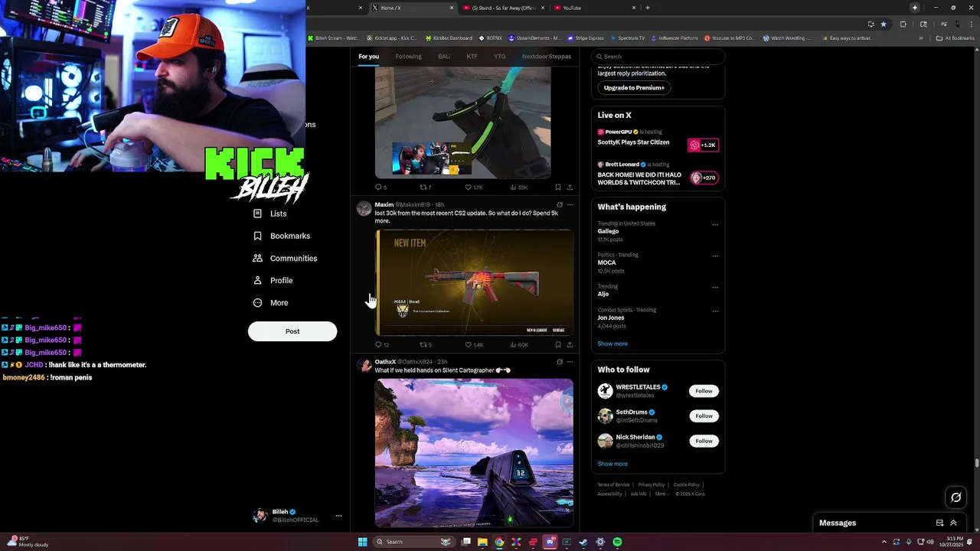The width and height of the screenshot is (980, 551).
Task: Open Communities in the X sidebar
Action: pos(285,258)
